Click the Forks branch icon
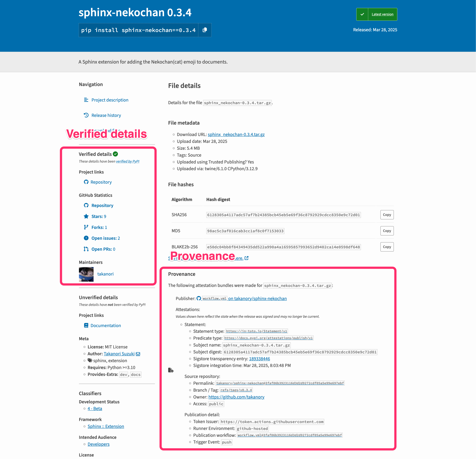The image size is (476, 459). tap(86, 227)
